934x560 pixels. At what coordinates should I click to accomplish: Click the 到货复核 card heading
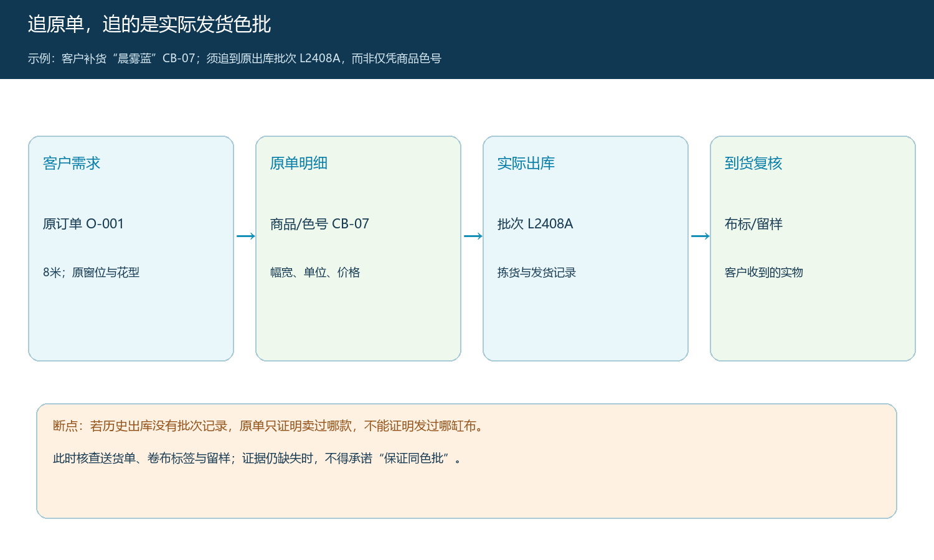753,163
